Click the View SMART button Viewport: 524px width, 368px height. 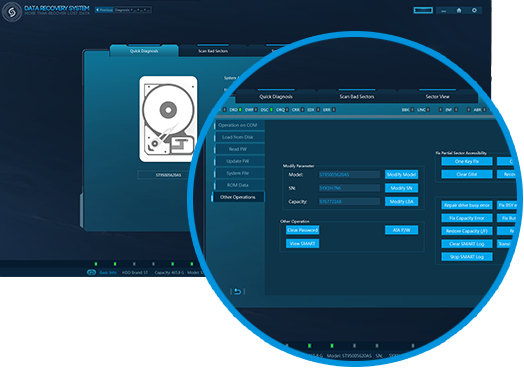302,243
